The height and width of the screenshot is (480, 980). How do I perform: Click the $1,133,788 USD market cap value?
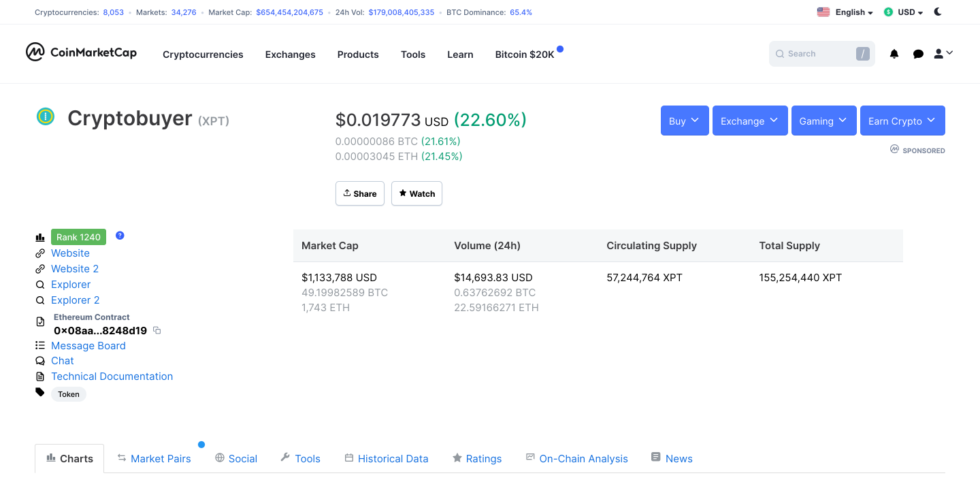coord(339,277)
